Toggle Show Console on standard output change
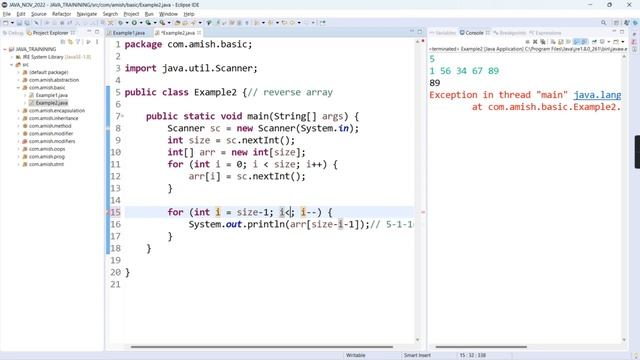Image resolution: width=640 pixels, height=360 pixels. [x=576, y=42]
